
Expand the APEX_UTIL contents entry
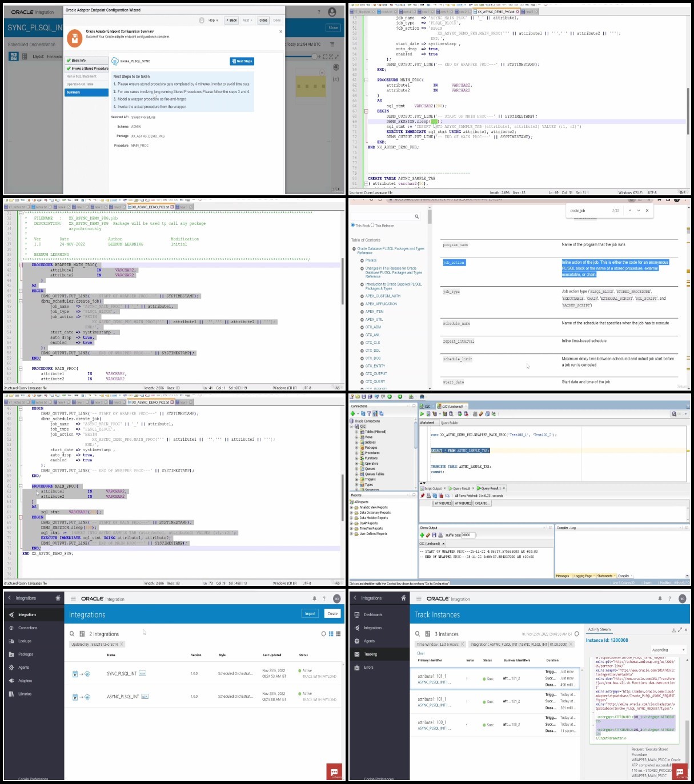click(x=362, y=319)
